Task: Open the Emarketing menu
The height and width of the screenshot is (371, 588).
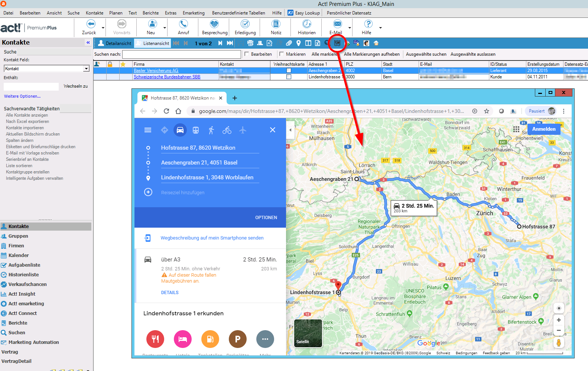Action: [194, 13]
